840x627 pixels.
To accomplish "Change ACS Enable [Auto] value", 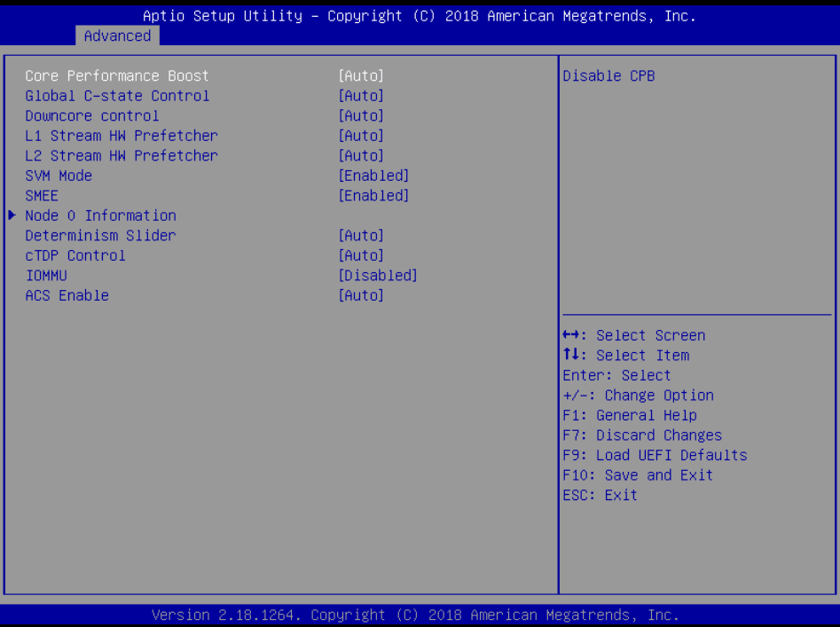I will [x=361, y=295].
